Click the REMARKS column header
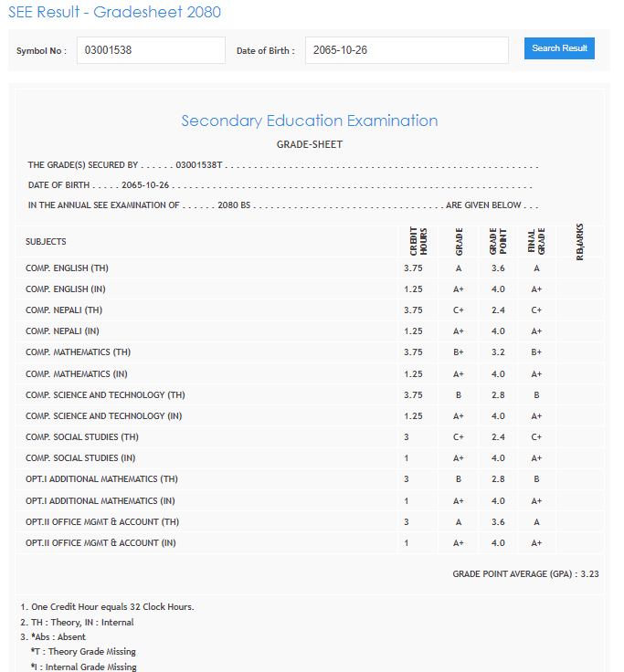The height and width of the screenshot is (672, 624). (580, 242)
